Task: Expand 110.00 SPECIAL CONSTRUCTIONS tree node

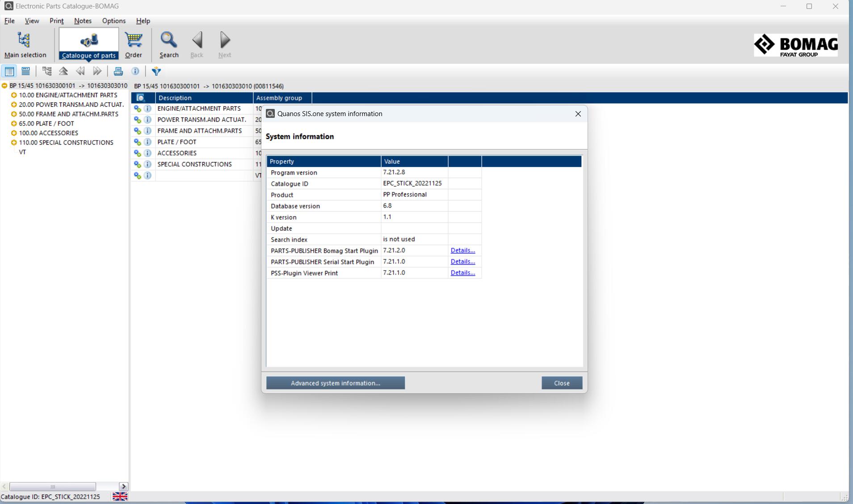Action: pyautogui.click(x=14, y=142)
